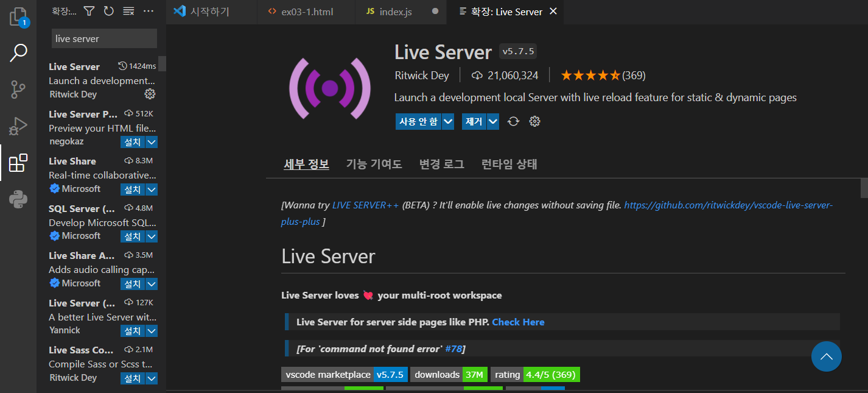Viewport: 868px width, 393px height.
Task: Open the #78 issue link
Action: click(453, 349)
